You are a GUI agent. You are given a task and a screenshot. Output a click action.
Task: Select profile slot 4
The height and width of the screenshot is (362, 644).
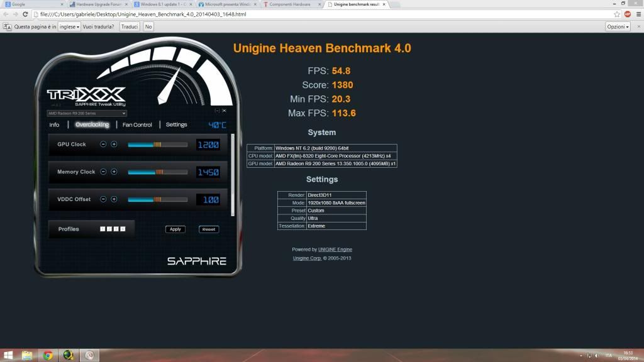123,229
